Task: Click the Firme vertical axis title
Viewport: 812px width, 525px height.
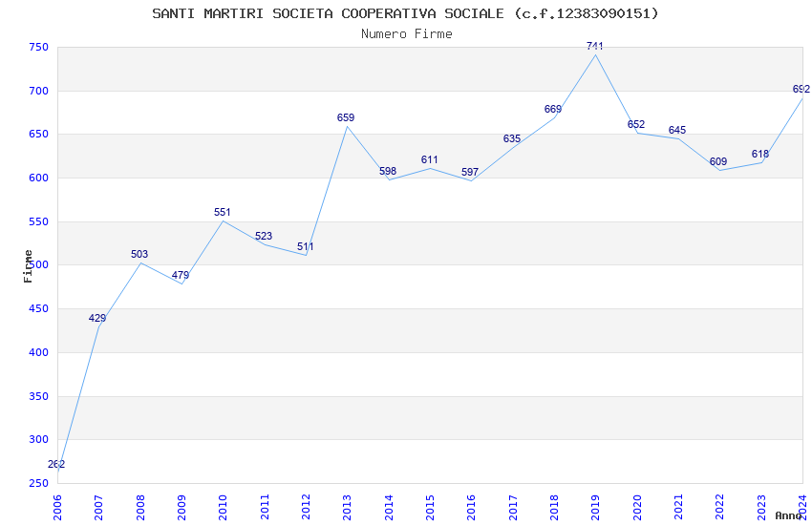Action: [x=28, y=266]
